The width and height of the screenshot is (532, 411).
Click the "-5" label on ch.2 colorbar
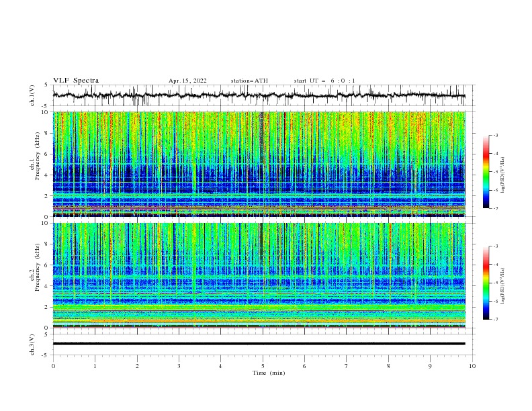(x=496, y=283)
